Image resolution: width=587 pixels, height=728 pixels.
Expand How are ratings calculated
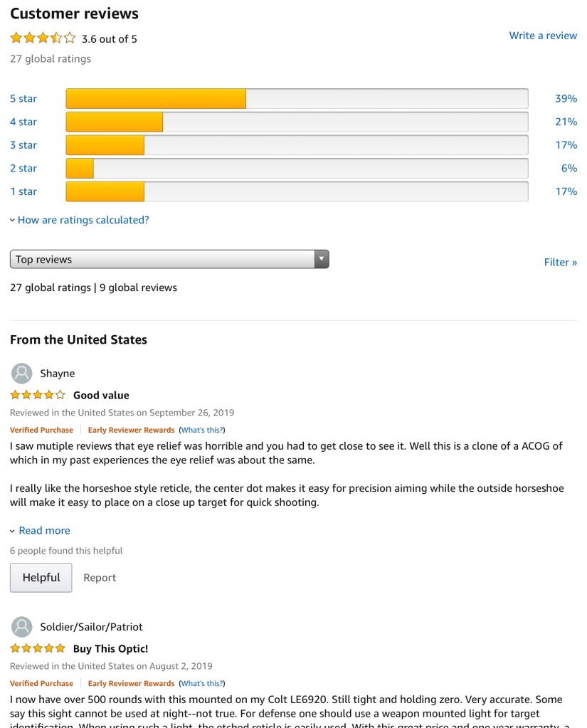tap(83, 220)
